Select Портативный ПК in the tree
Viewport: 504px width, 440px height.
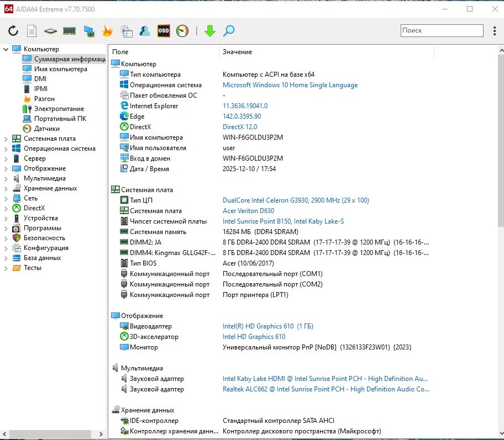pos(60,119)
